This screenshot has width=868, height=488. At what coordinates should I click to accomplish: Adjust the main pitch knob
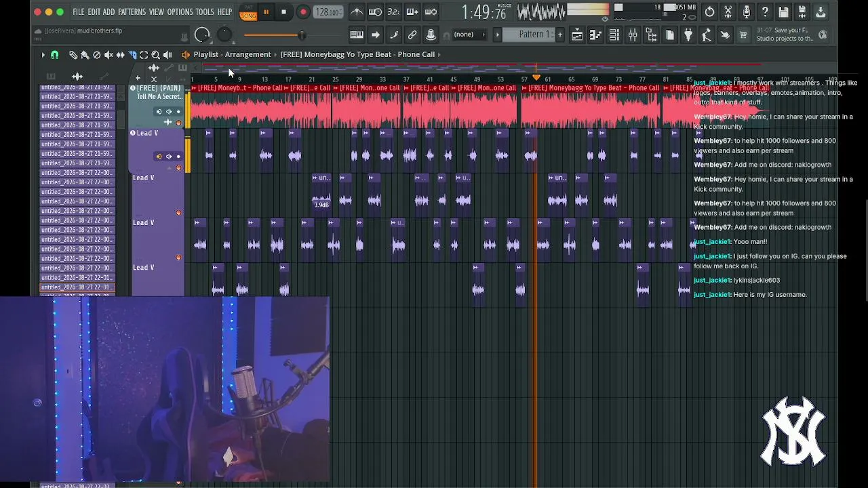click(224, 35)
